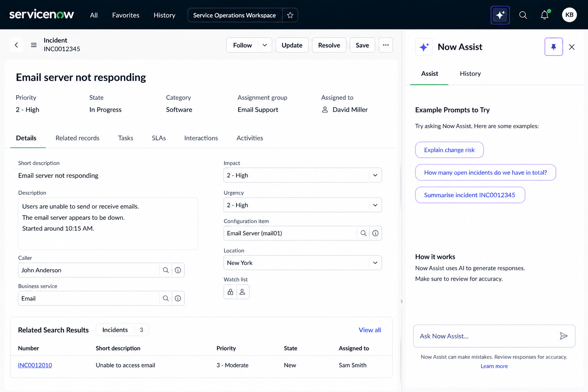Viewport: 588px width, 392px height.
Task: Click the ServiceNow logo
Action: point(41,15)
